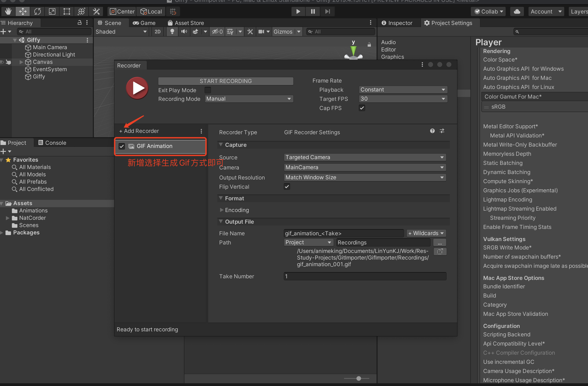588x386 pixels.
Task: Open the recorder help question icon
Action: [432, 131]
